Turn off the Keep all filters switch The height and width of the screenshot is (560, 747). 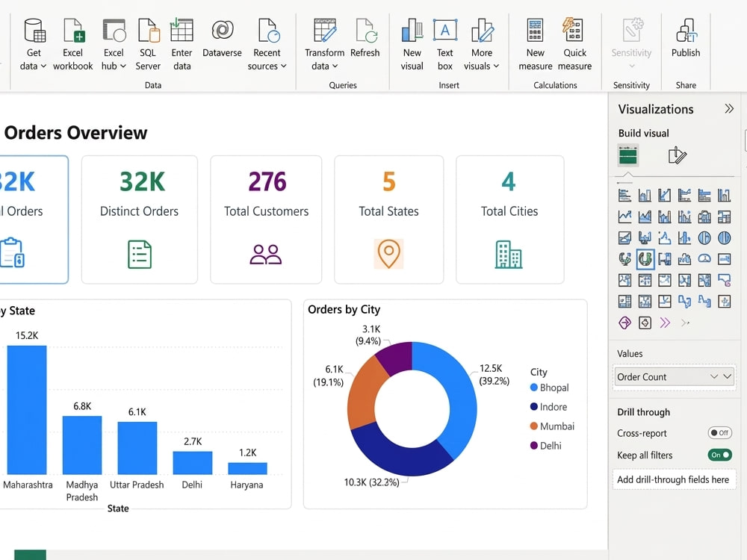coord(720,455)
